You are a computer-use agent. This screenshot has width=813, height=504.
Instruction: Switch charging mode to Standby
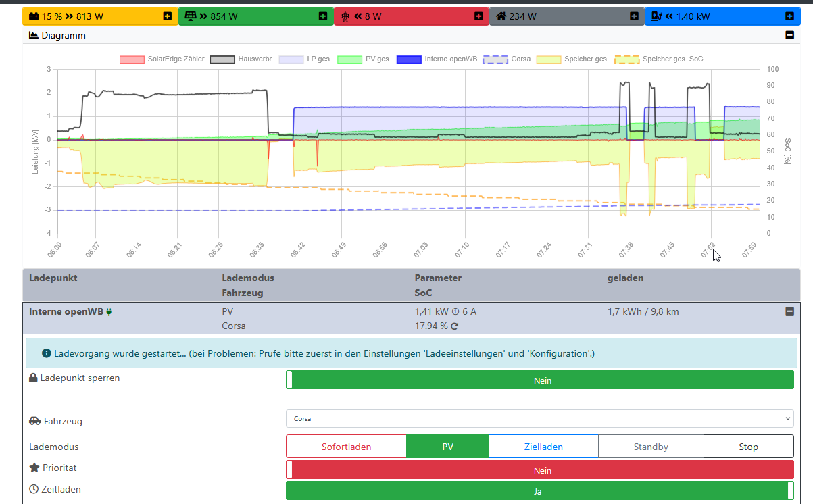pos(651,447)
